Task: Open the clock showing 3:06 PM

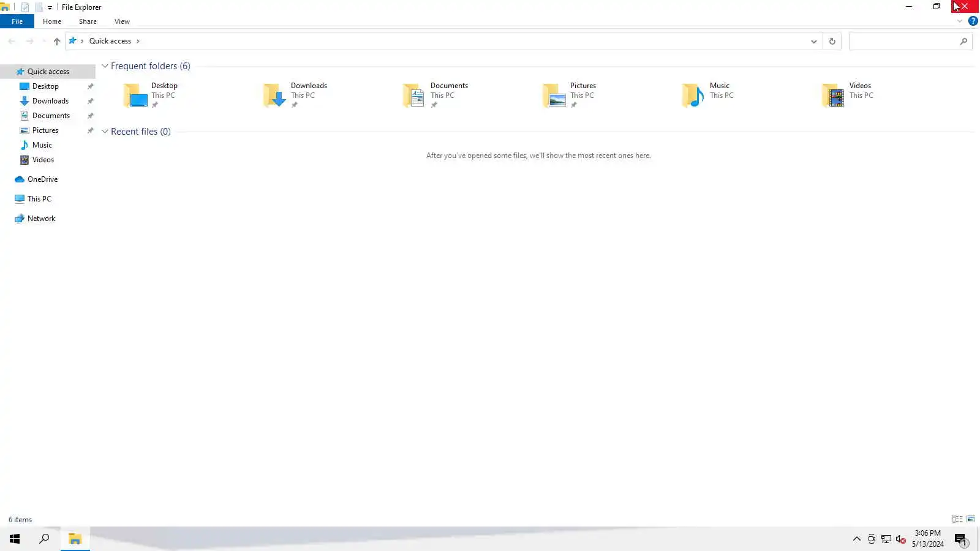Action: (927, 539)
